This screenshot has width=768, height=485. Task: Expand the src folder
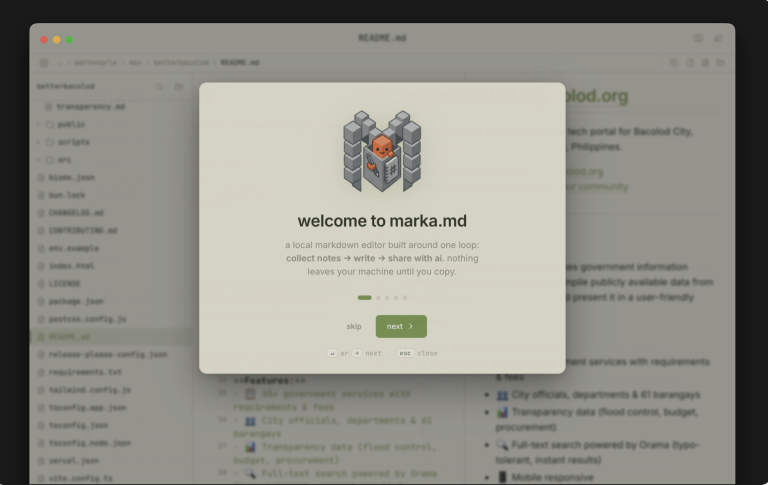click(64, 160)
